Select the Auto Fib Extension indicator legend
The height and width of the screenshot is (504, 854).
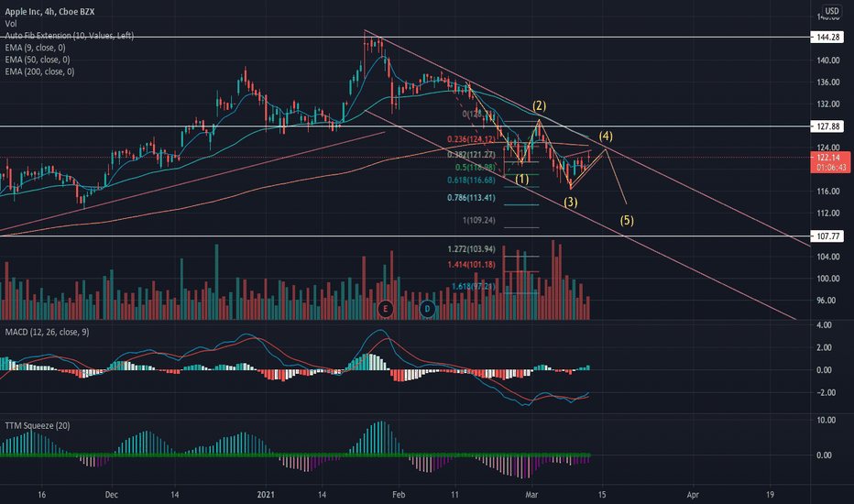[69, 36]
